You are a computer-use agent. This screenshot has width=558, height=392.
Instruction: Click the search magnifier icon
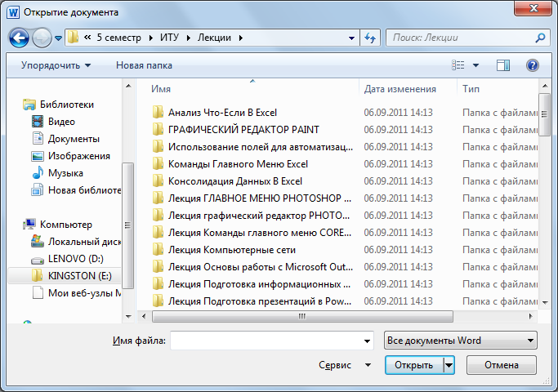pos(540,38)
